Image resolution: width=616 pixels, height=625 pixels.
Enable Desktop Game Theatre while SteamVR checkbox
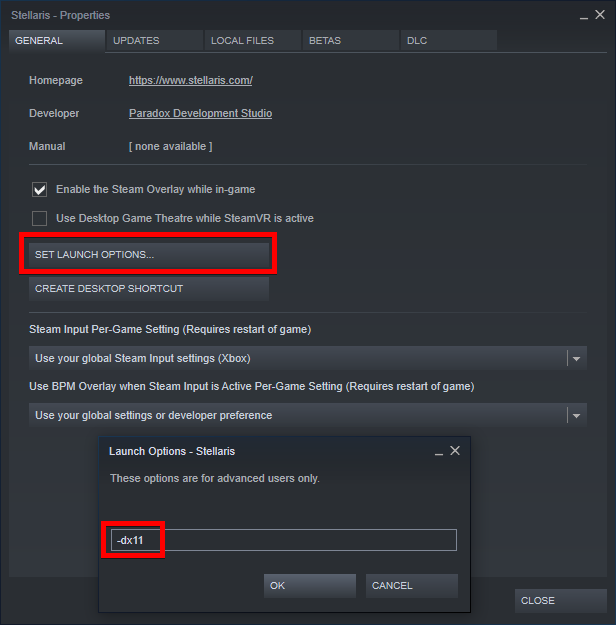39,218
